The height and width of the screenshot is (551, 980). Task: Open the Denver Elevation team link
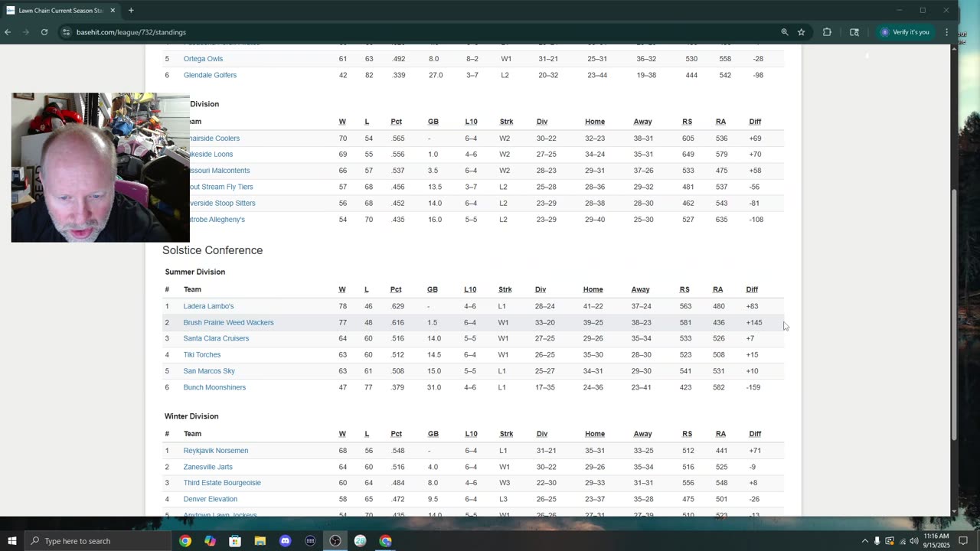(x=211, y=499)
